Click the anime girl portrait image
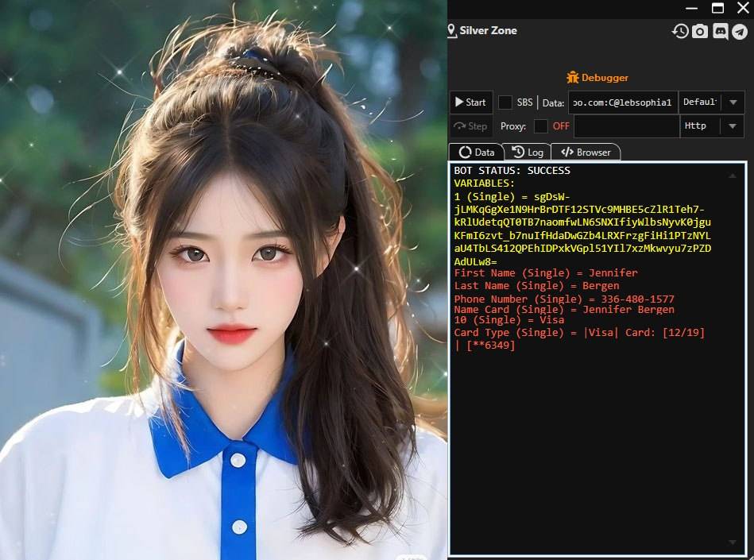The width and height of the screenshot is (754, 560). click(x=223, y=280)
